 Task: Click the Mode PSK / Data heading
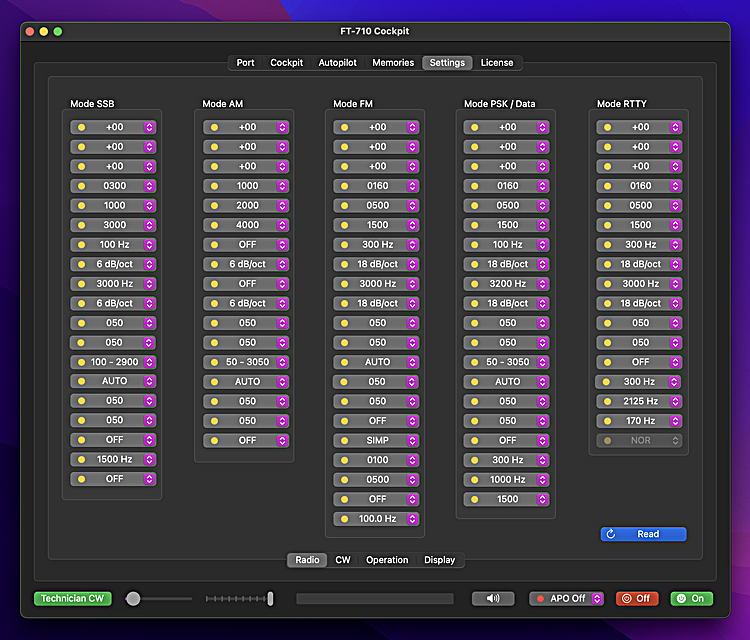point(500,104)
